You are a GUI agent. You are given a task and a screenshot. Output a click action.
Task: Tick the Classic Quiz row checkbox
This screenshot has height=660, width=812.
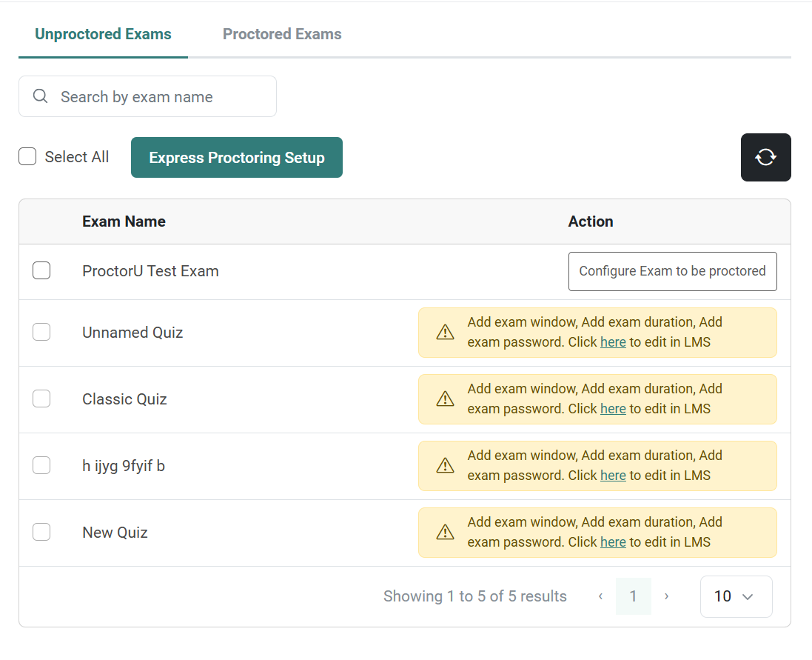(41, 399)
